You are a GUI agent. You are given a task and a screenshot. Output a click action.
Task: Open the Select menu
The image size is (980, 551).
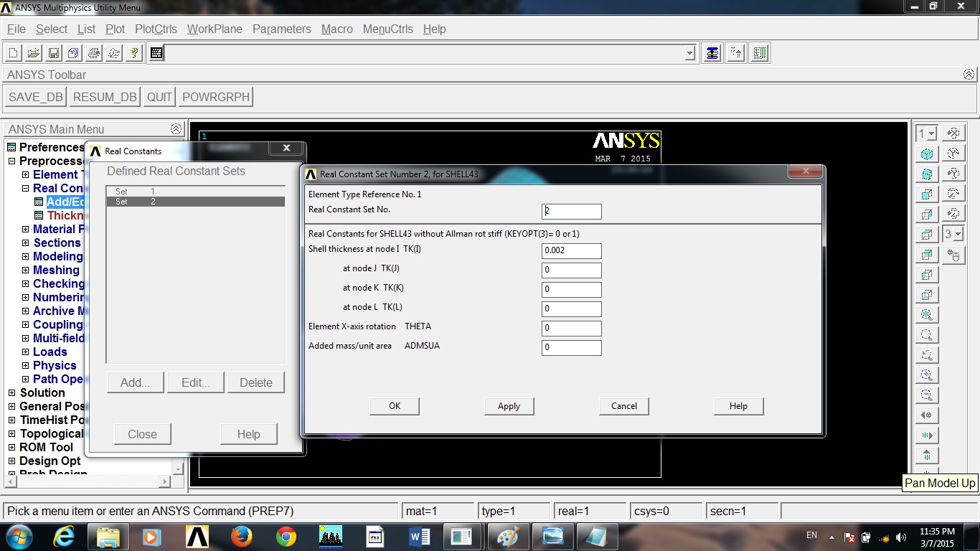tap(52, 29)
